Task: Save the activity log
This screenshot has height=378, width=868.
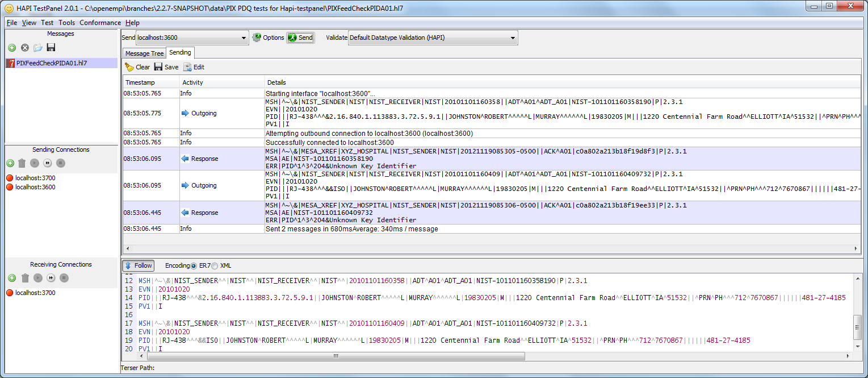Action: click(x=166, y=67)
